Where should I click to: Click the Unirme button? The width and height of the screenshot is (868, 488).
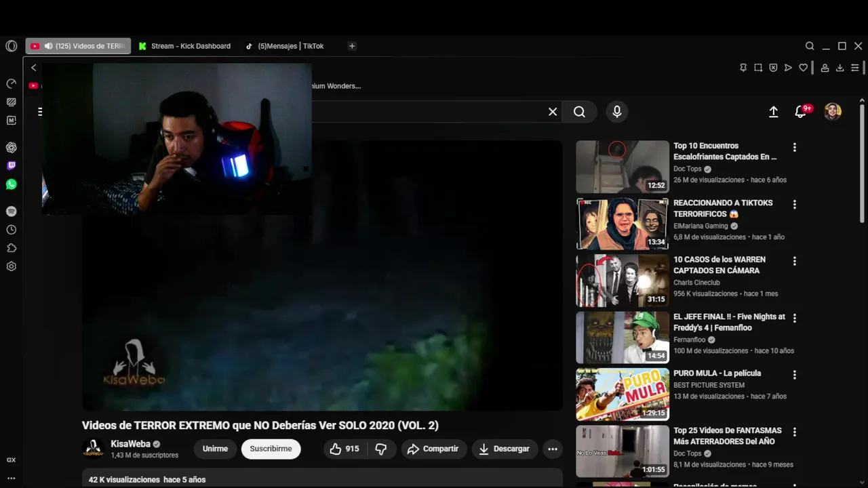(x=215, y=449)
